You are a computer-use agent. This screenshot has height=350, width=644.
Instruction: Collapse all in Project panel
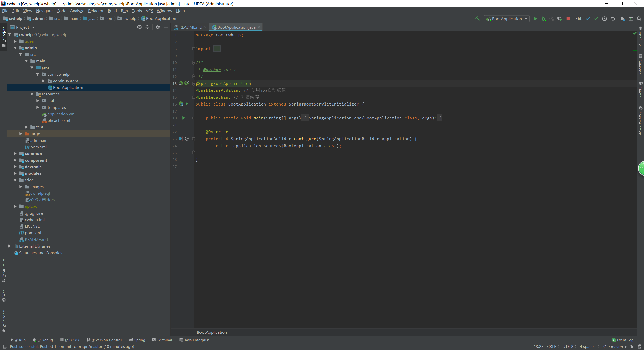(147, 27)
